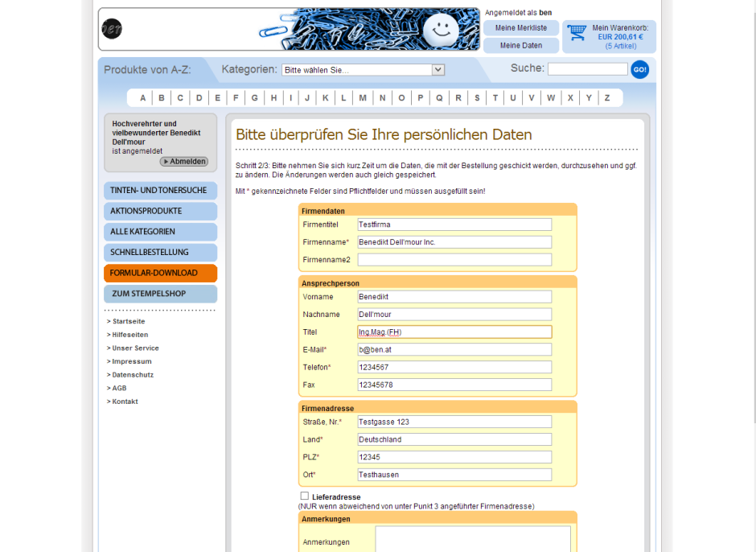Image resolution: width=756 pixels, height=552 pixels.
Task: Tick the Lieferadresse checkbox
Action: (x=304, y=496)
